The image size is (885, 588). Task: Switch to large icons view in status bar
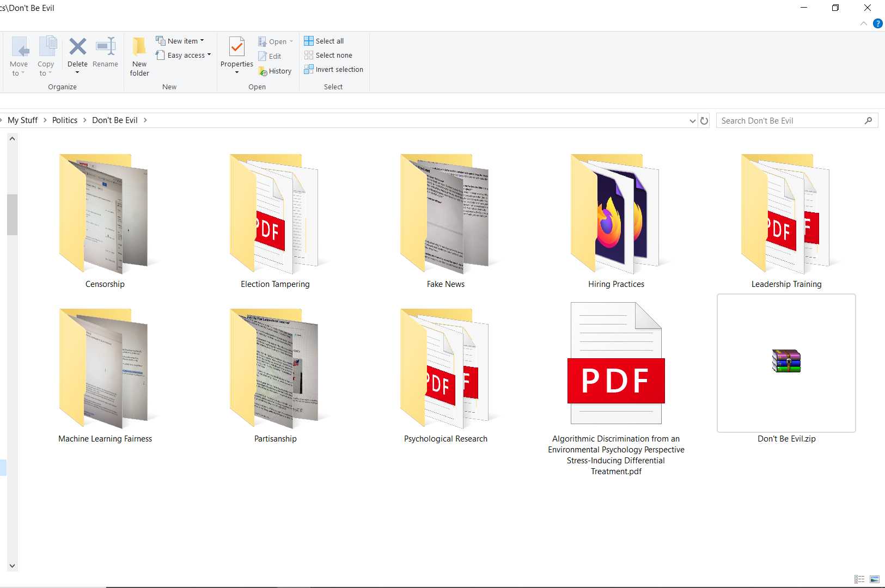[x=875, y=579]
